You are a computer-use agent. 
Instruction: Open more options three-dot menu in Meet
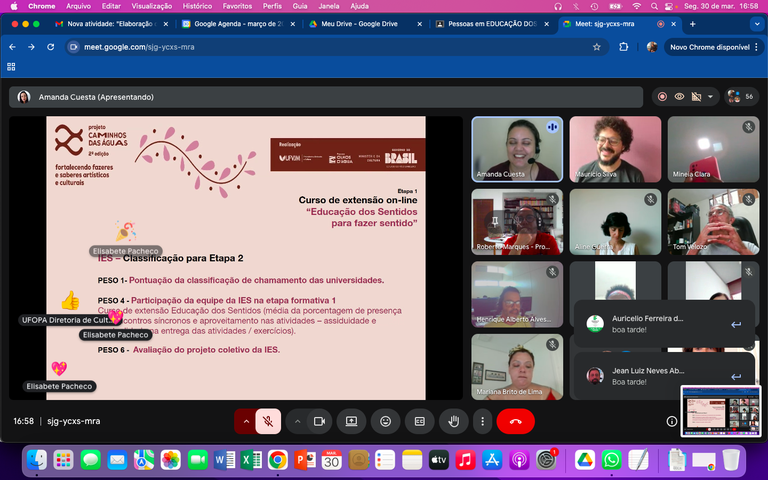coord(482,421)
